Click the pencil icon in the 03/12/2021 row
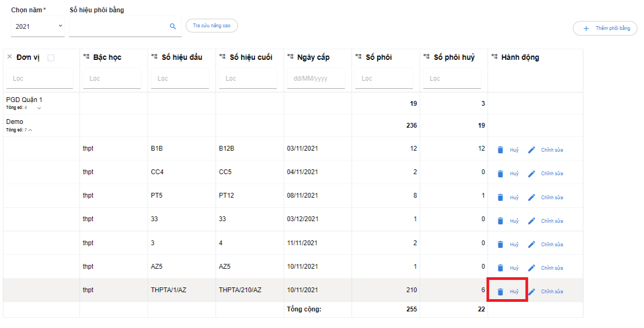 click(531, 221)
